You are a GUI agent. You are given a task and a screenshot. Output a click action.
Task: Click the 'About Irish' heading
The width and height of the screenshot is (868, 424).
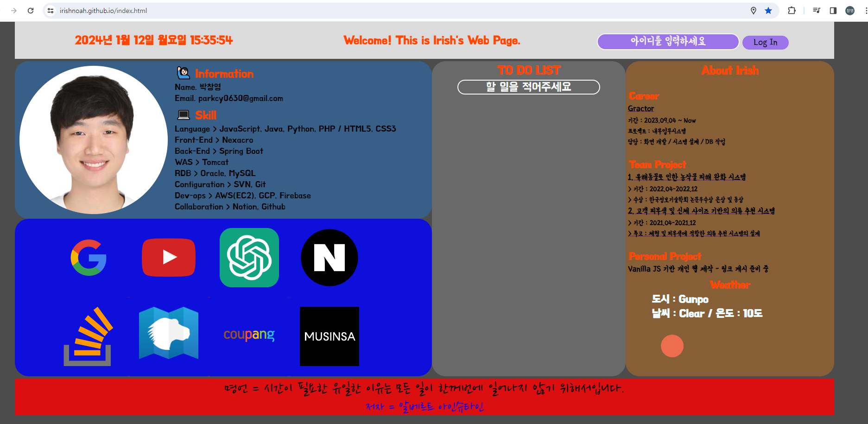click(730, 70)
